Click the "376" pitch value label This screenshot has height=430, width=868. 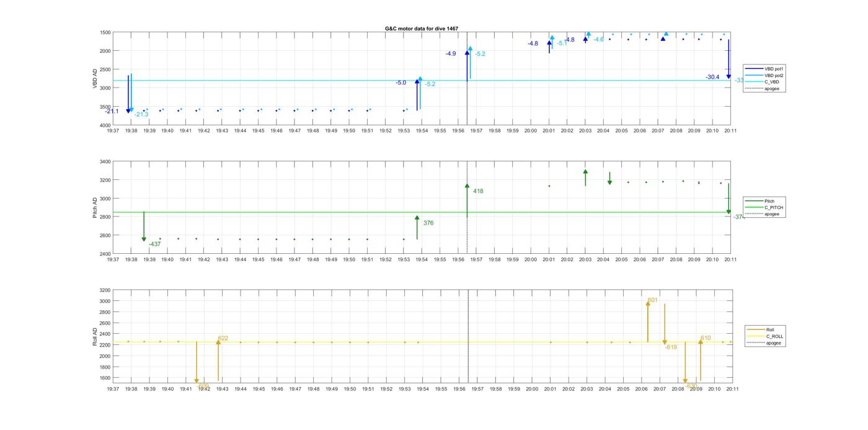[428, 223]
